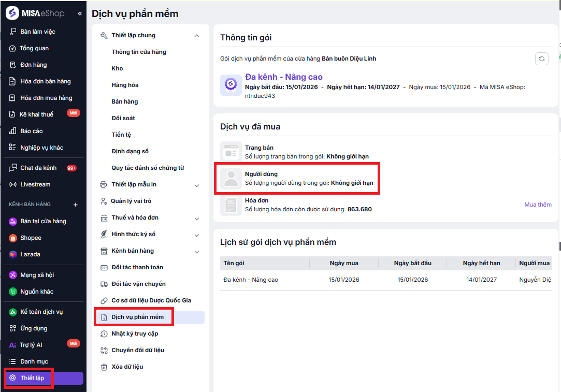Click the Quản lý vai trò icon
Screen dimensions: 561x392
[104, 201]
